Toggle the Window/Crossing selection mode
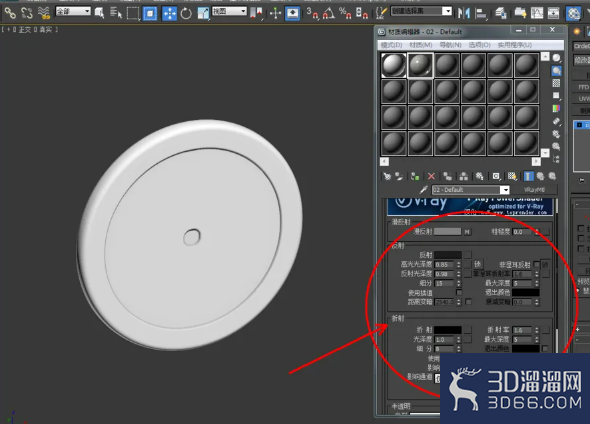This screenshot has width=590, height=424. (x=150, y=13)
